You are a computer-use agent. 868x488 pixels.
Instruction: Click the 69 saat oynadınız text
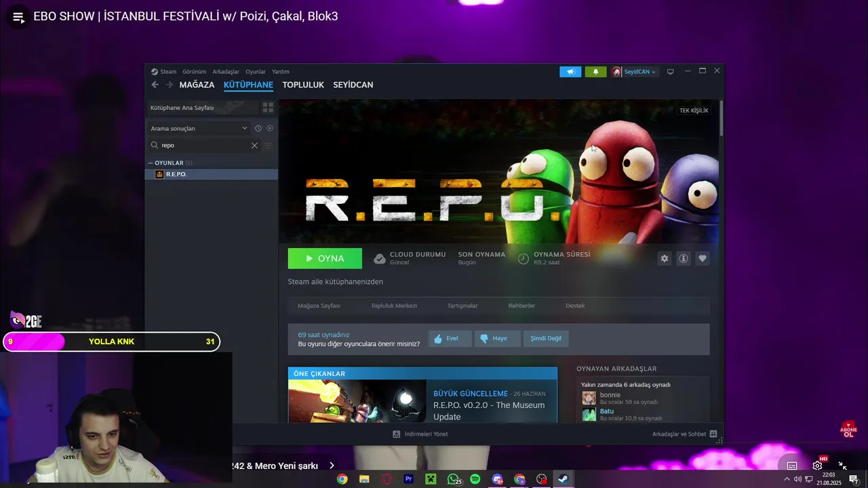pyautogui.click(x=323, y=335)
